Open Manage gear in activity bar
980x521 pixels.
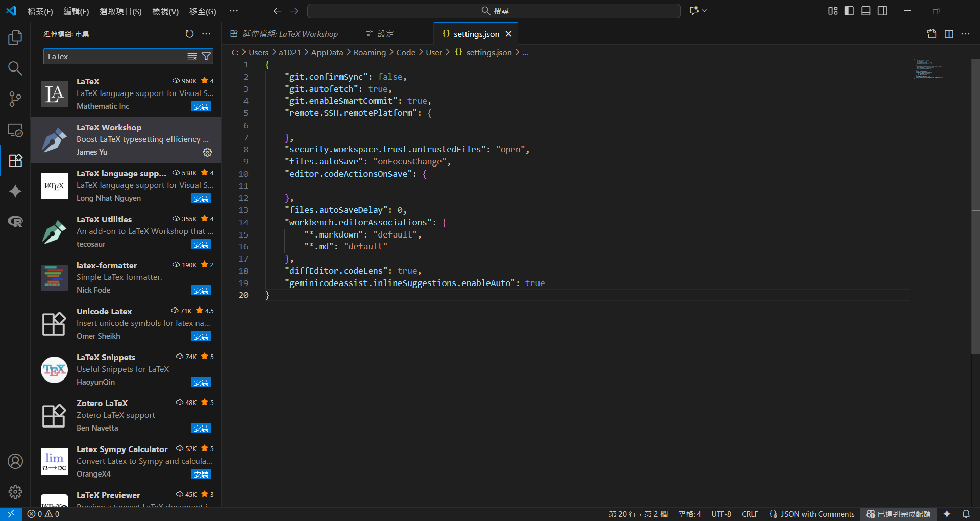tap(15, 492)
